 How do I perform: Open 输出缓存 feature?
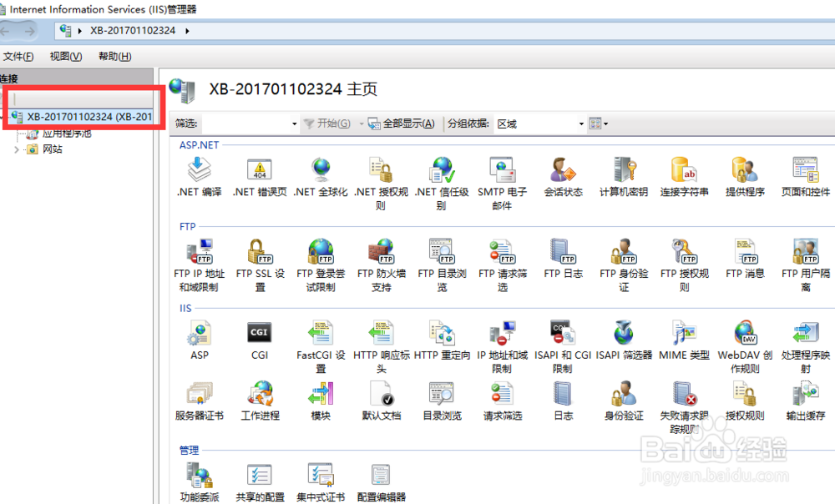click(806, 401)
